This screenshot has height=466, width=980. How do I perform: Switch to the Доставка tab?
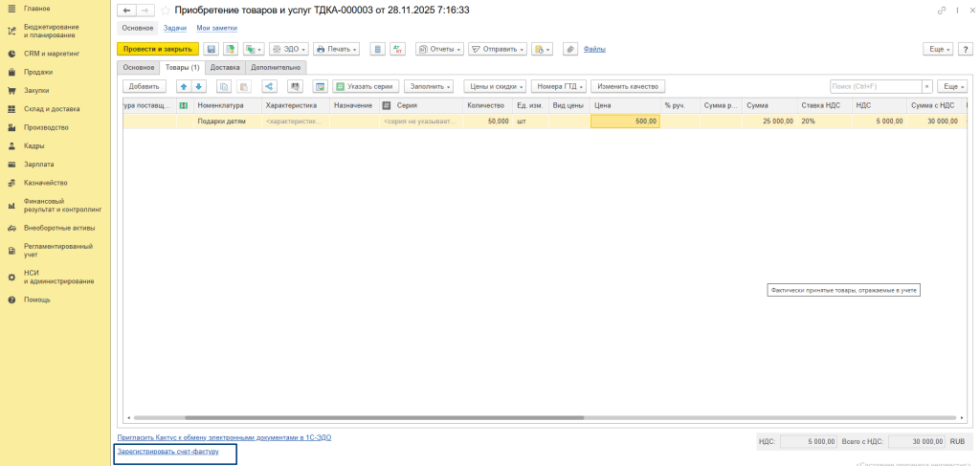(x=225, y=67)
